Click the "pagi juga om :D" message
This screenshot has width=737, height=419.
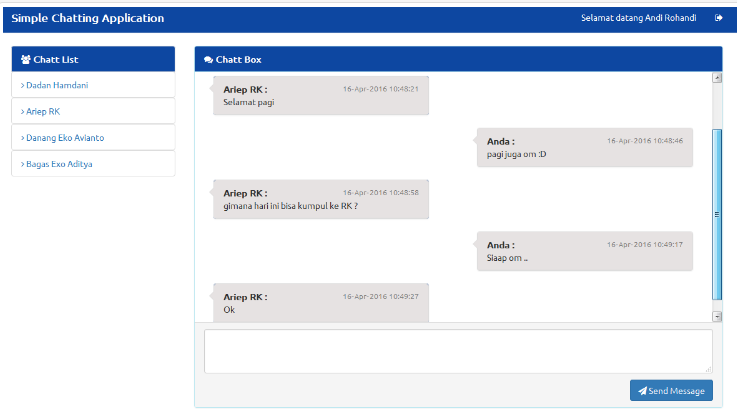pyautogui.click(x=517, y=154)
